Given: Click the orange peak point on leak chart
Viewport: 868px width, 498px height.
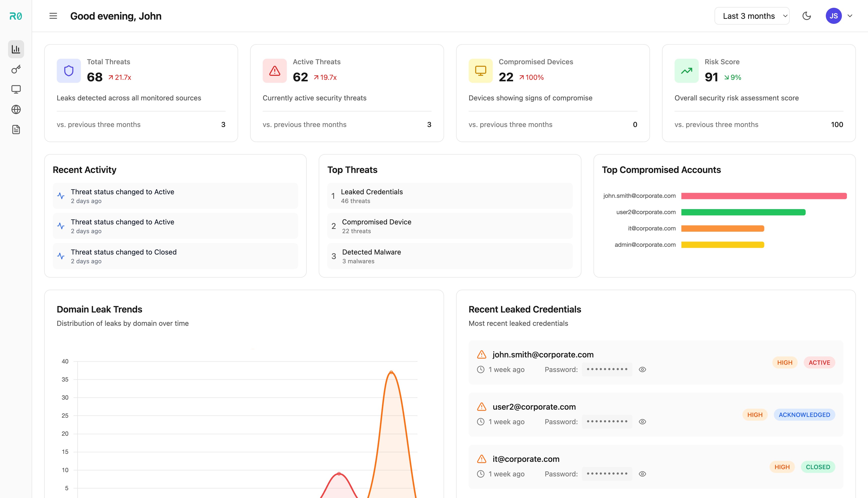Looking at the screenshot, I should pos(391,372).
